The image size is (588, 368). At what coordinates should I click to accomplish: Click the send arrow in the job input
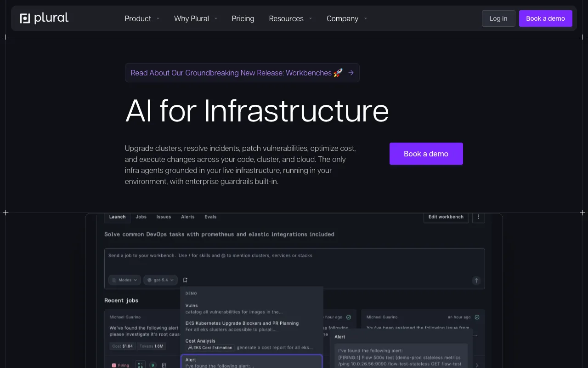(x=476, y=281)
